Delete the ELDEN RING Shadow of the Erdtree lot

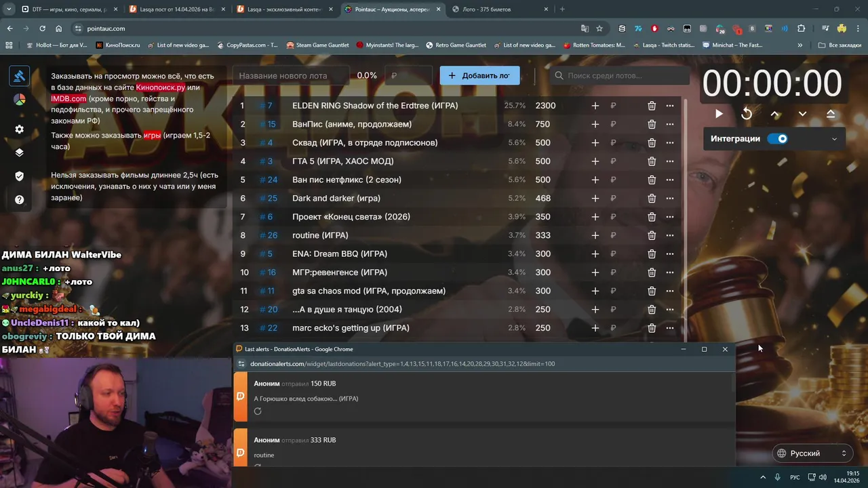652,106
